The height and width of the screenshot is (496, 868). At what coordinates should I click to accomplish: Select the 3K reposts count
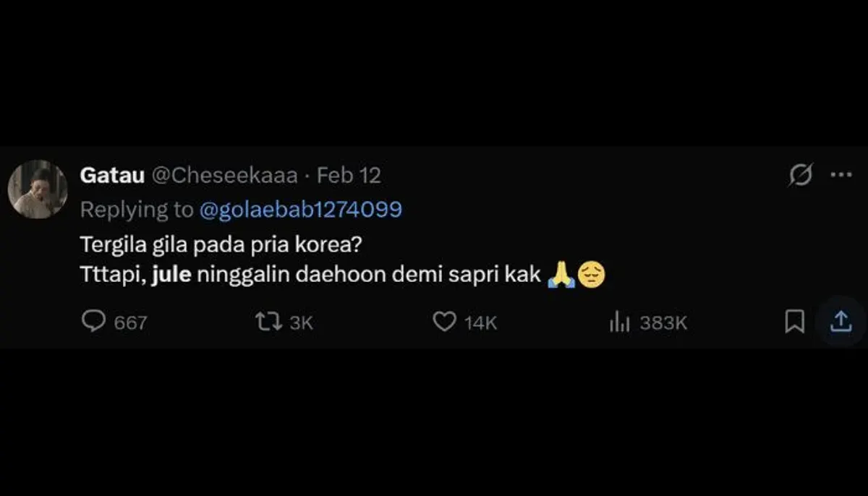click(x=301, y=322)
